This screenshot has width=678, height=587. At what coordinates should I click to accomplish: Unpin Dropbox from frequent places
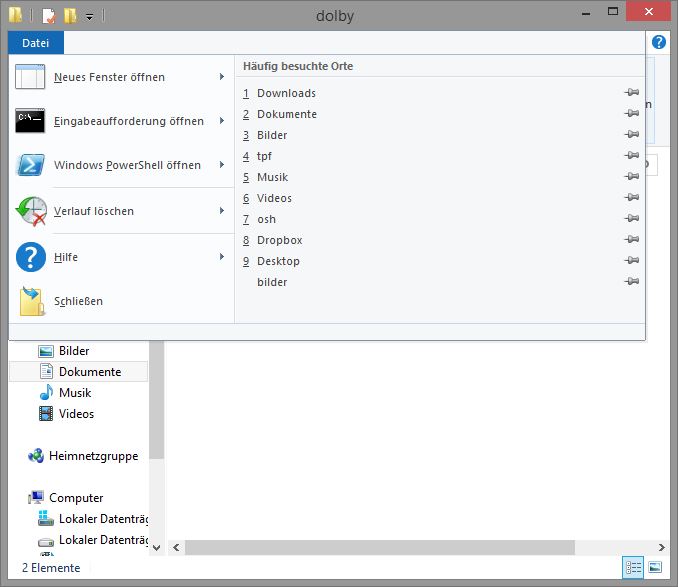point(631,240)
